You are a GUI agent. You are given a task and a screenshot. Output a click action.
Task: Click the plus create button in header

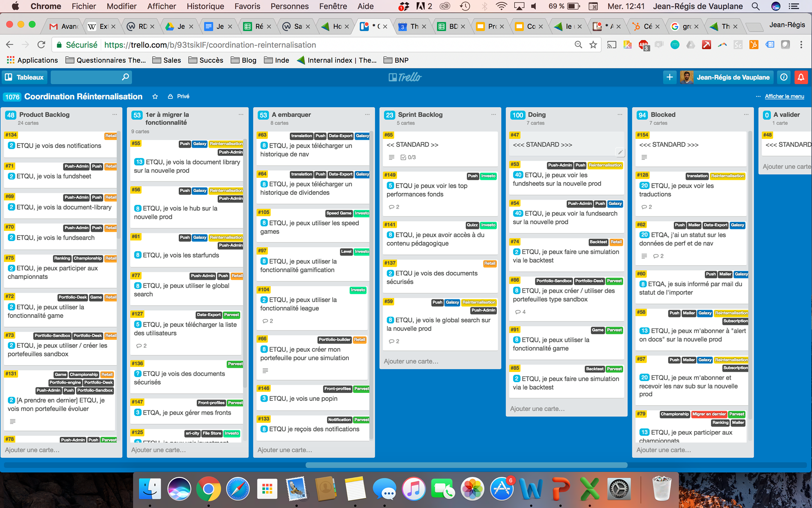point(670,77)
